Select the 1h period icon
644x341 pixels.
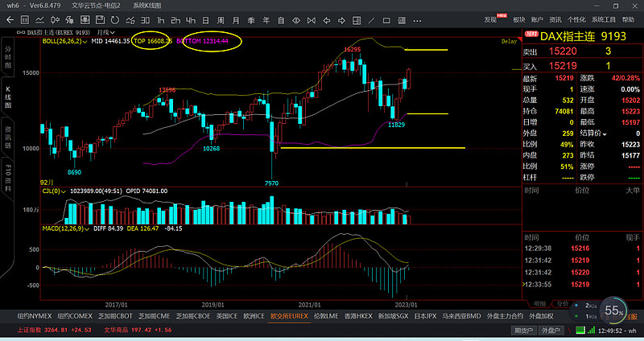(160, 20)
